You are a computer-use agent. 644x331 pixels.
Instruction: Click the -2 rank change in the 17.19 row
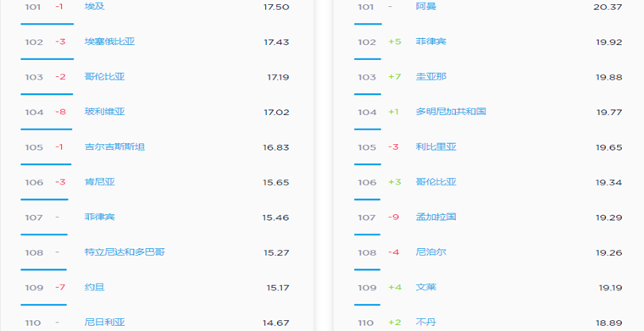60,77
